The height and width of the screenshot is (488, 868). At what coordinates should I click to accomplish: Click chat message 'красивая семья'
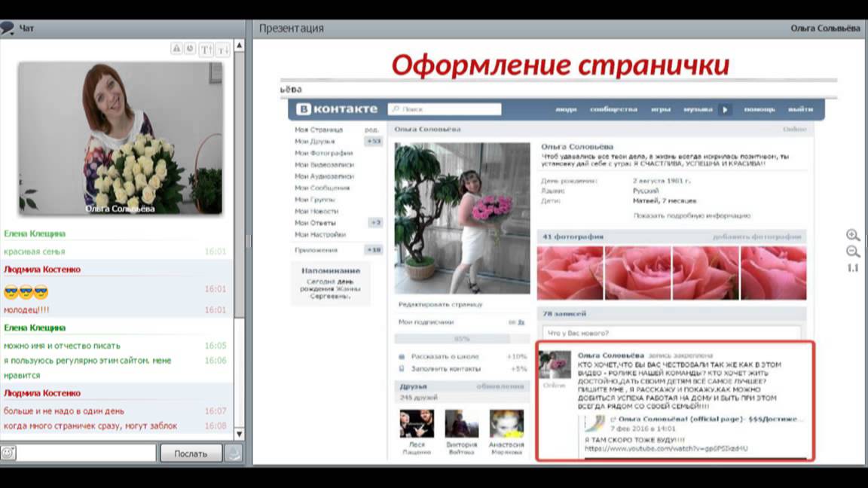click(35, 252)
